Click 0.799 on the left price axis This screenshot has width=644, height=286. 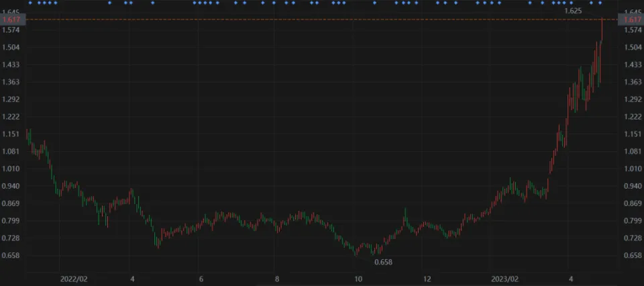coord(12,221)
